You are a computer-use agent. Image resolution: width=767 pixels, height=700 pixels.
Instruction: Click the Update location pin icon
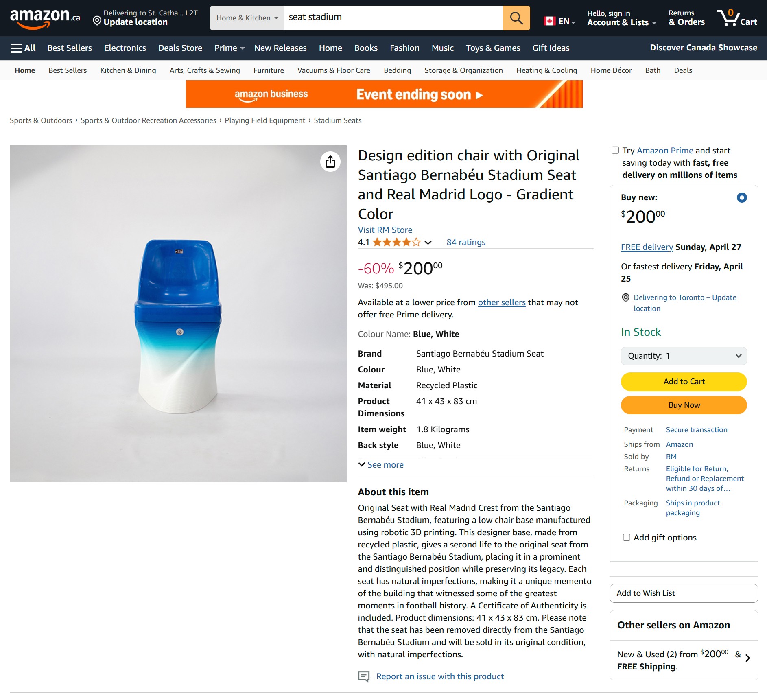(97, 21)
